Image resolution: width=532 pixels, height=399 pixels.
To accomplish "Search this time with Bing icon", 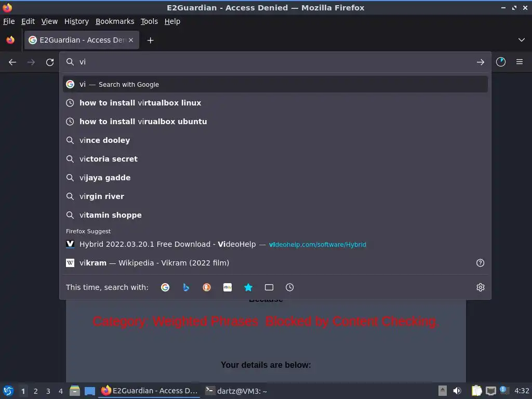I will pos(186,287).
